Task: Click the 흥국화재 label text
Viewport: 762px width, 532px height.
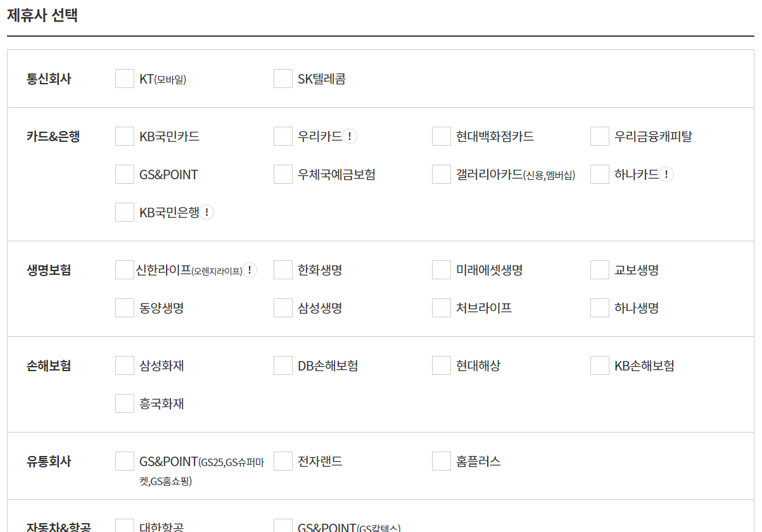Action: [x=162, y=403]
